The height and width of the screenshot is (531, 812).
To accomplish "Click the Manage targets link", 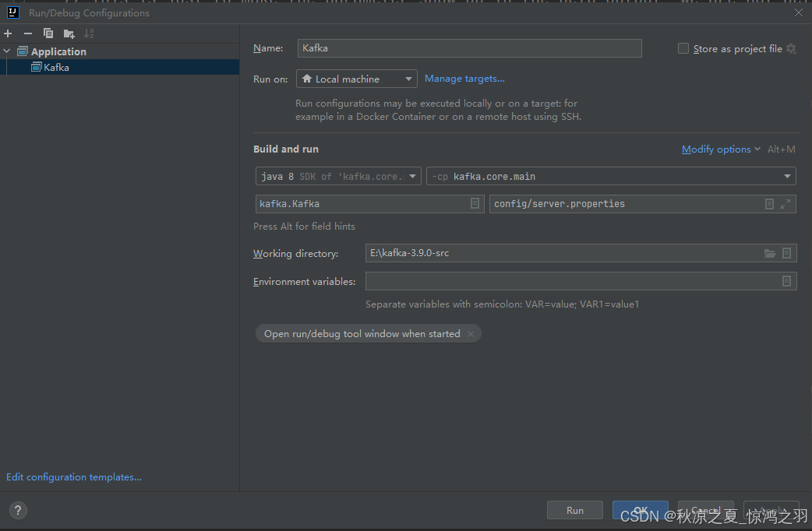I will (x=464, y=79).
